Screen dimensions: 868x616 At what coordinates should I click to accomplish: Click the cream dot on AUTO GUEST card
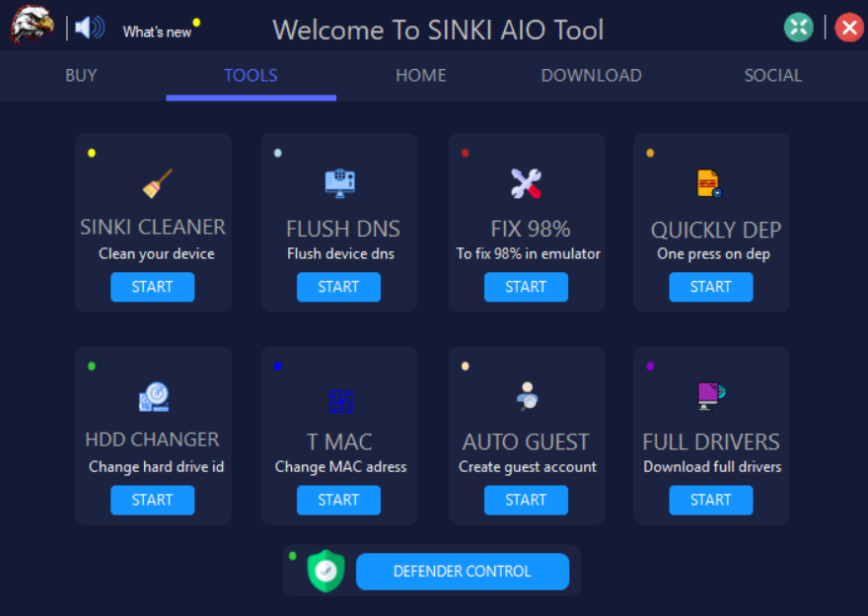(465, 366)
